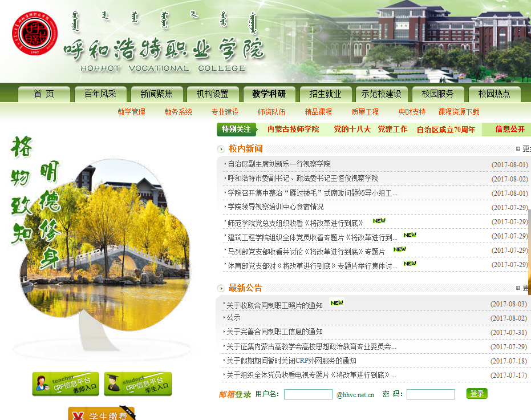Select 师资队伍 in the submenu
This screenshot has height=420, width=531.
271,112
